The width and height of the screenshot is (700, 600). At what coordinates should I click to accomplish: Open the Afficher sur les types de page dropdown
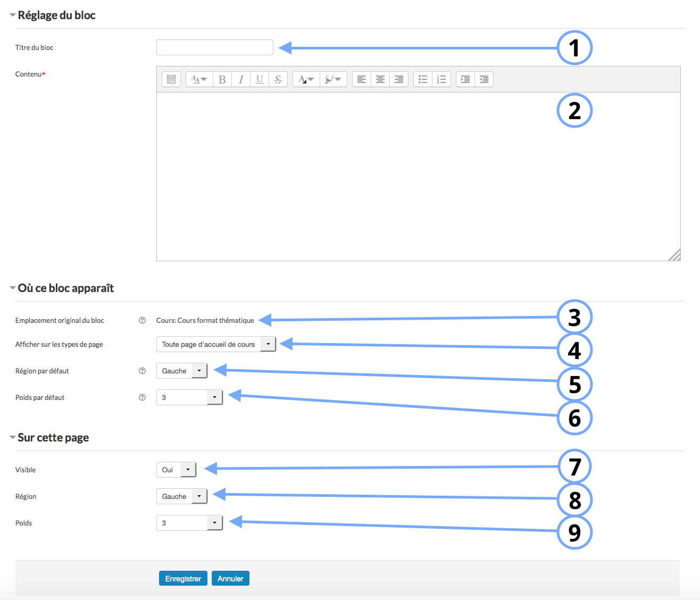tap(215, 344)
